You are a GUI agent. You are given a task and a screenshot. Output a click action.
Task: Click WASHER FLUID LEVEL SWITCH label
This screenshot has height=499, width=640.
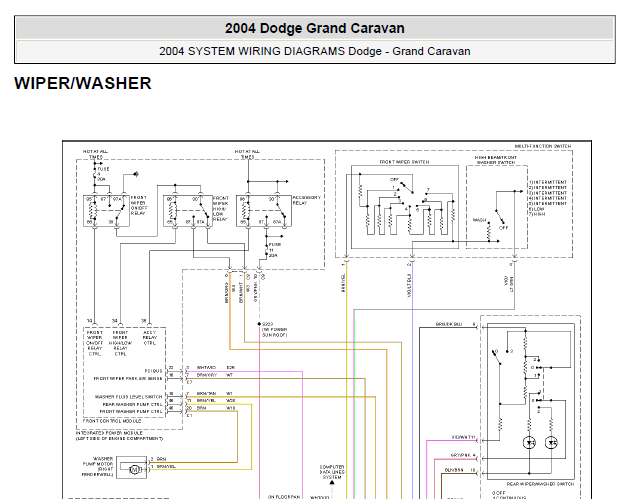tap(129, 397)
